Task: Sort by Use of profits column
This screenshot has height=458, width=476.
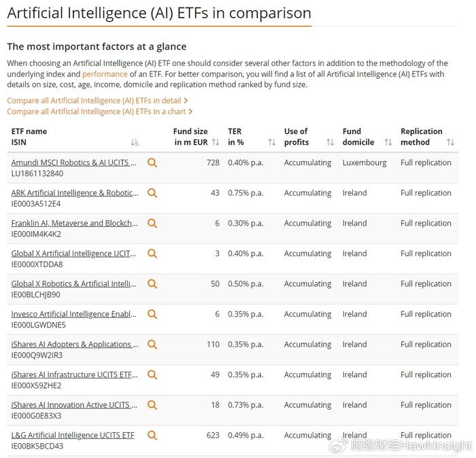Action: pos(330,142)
